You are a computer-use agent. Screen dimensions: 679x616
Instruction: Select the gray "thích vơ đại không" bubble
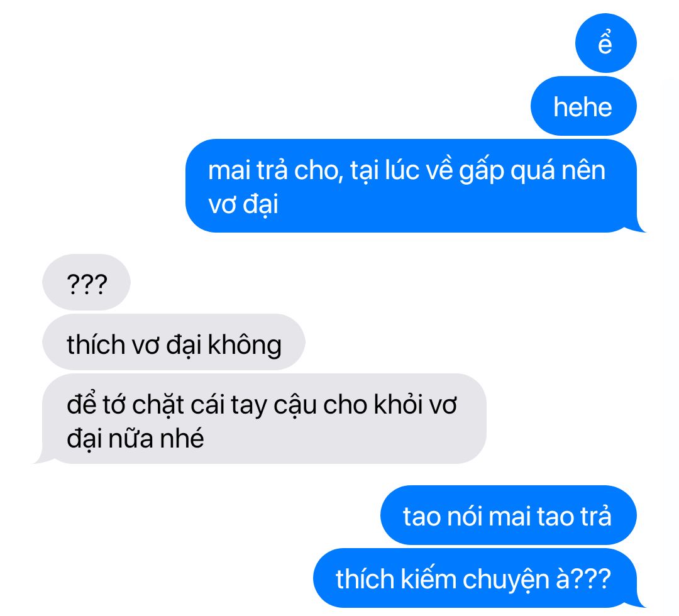tap(174, 342)
